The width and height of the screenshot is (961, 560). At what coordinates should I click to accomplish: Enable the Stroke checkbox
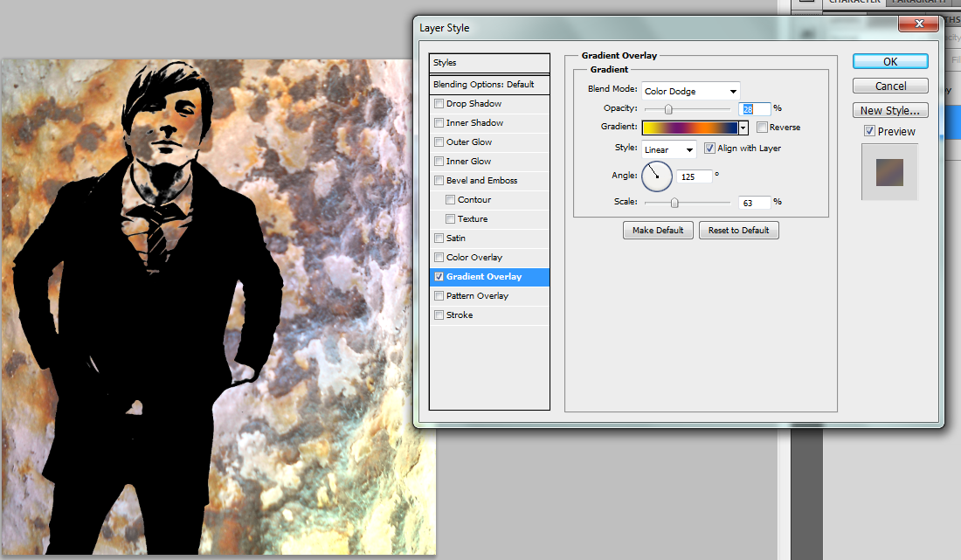click(x=439, y=315)
